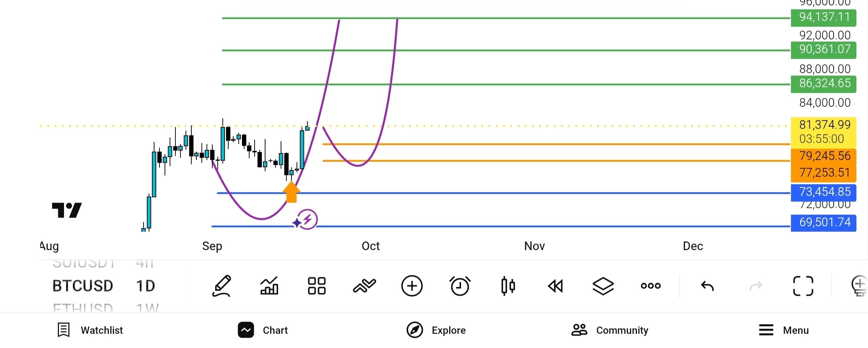Viewport: 868px width, 348px height.
Task: Tap the 88,000.00 price scale value
Action: click(x=825, y=69)
